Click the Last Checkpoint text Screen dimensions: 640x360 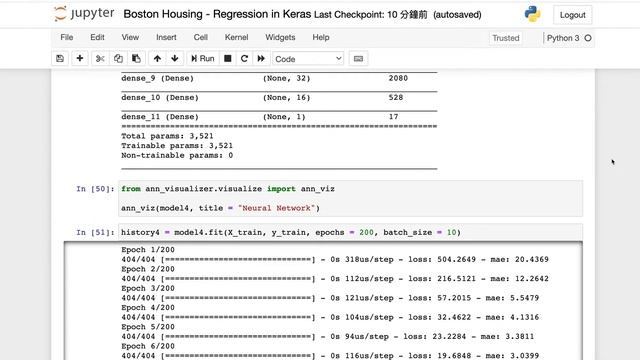pyautogui.click(x=371, y=15)
